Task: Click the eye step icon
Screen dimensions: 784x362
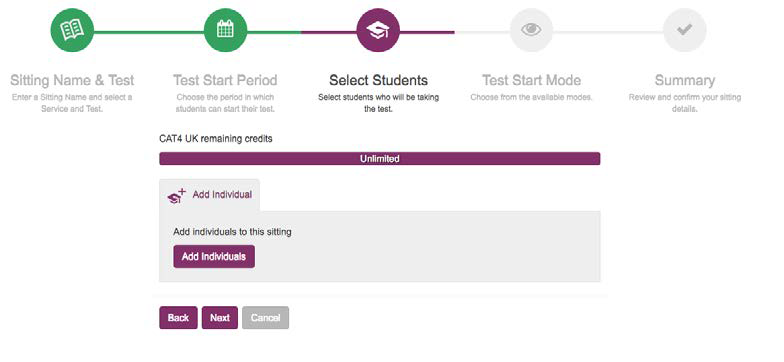Action: (x=531, y=30)
